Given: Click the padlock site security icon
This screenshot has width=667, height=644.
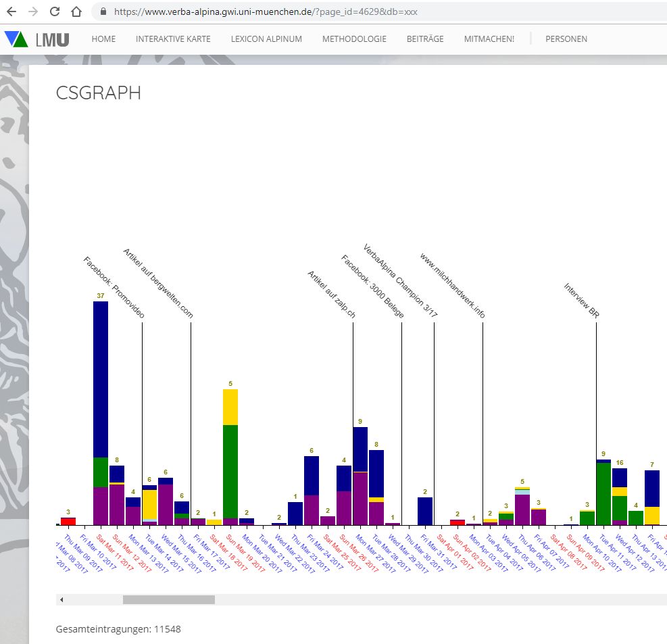Looking at the screenshot, I should click(103, 11).
